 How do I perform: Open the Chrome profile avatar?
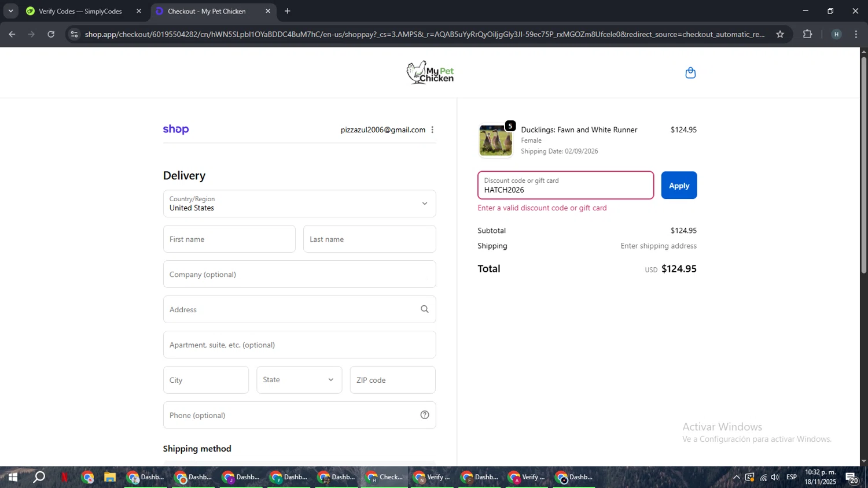[836, 34]
